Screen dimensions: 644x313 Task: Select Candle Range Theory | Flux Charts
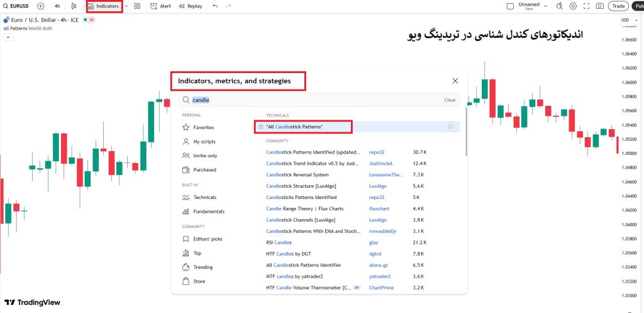coord(305,208)
